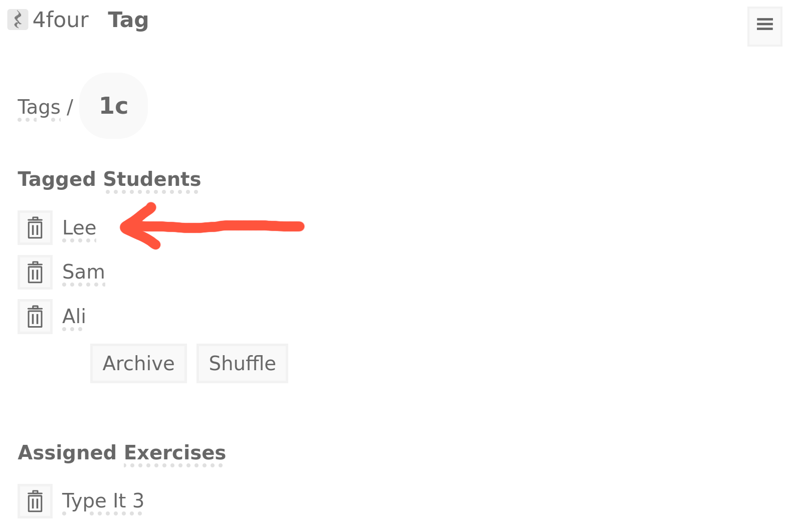This screenshot has width=789, height=532.
Task: Open the Type It 3 exercise
Action: 103,501
